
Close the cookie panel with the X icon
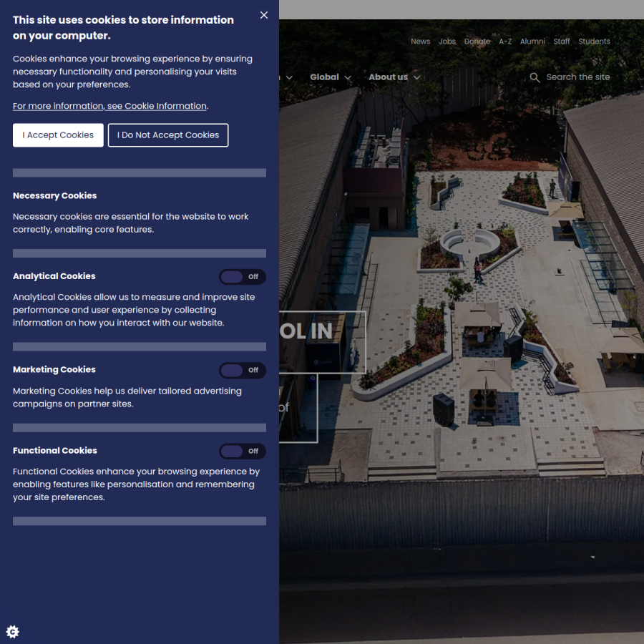264,15
